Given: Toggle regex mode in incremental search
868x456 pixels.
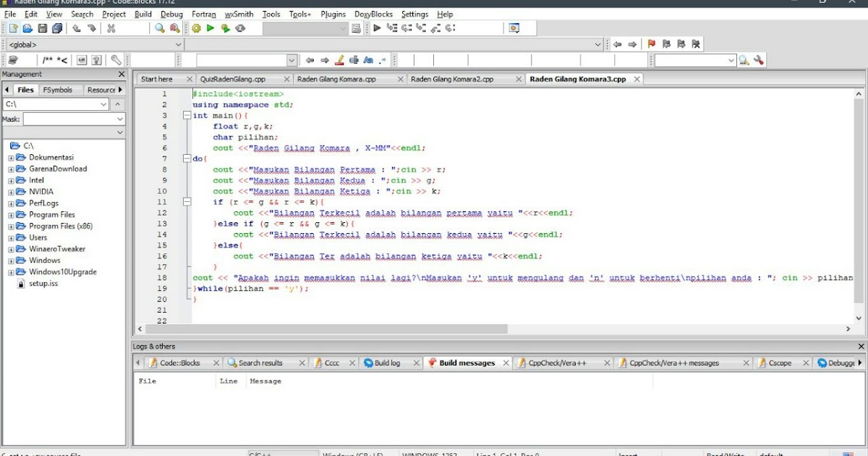Looking at the screenshot, I should coord(383,60).
